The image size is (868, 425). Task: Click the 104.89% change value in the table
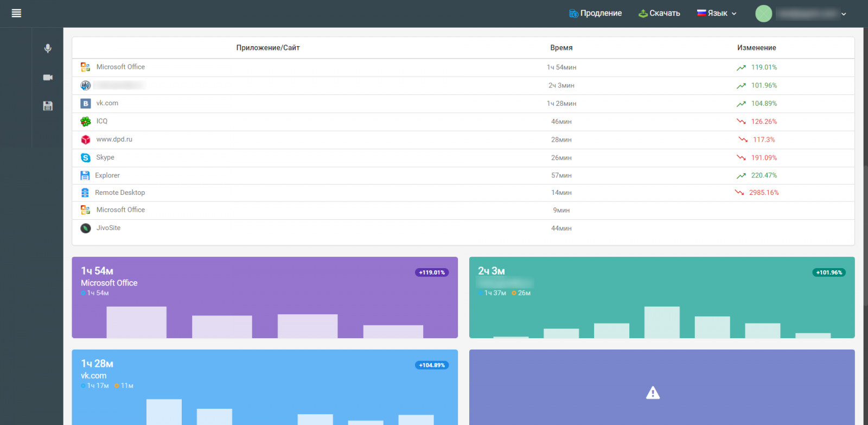tap(764, 104)
